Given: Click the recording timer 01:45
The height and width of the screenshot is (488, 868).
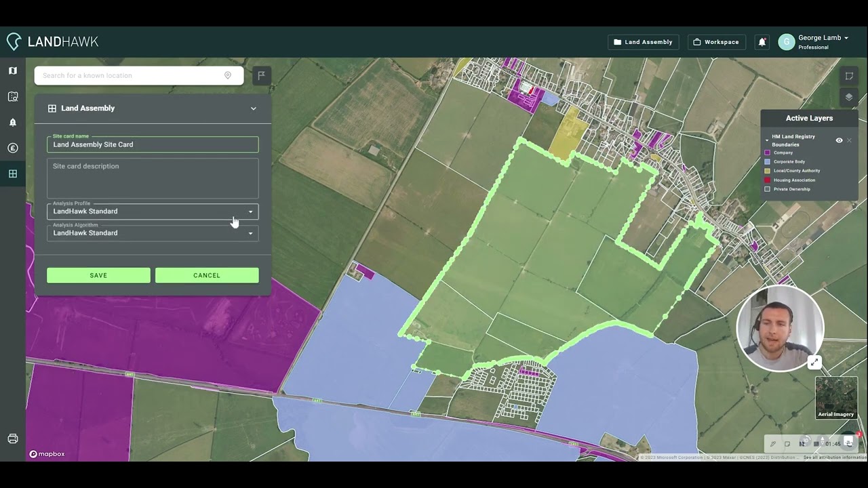Looking at the screenshot, I should [x=833, y=444].
